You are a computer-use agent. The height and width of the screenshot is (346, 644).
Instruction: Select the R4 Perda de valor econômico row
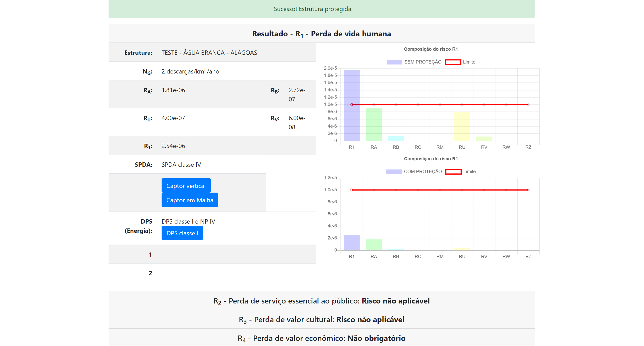pos(321,338)
